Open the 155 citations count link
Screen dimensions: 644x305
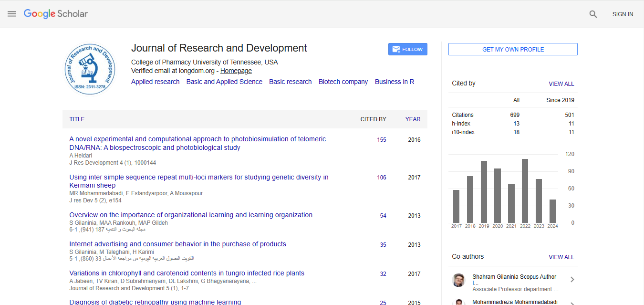click(381, 140)
